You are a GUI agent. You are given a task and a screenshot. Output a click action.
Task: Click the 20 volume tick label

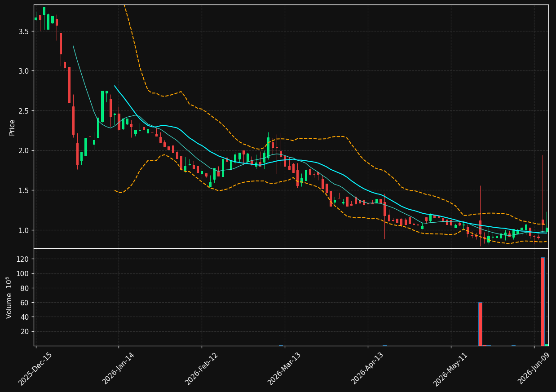pos(25,331)
